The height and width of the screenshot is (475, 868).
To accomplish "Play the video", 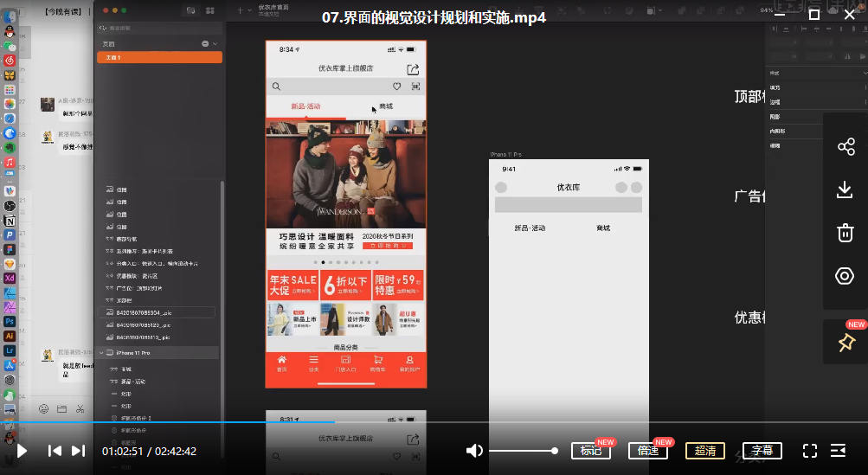I will [x=22, y=451].
